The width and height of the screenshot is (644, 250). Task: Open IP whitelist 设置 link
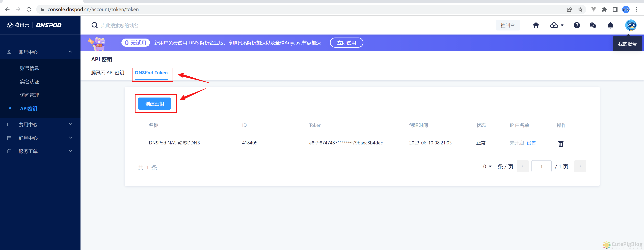point(531,143)
